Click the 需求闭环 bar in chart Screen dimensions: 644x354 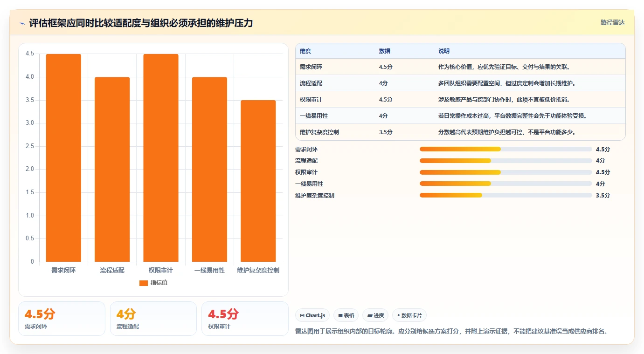click(63, 158)
